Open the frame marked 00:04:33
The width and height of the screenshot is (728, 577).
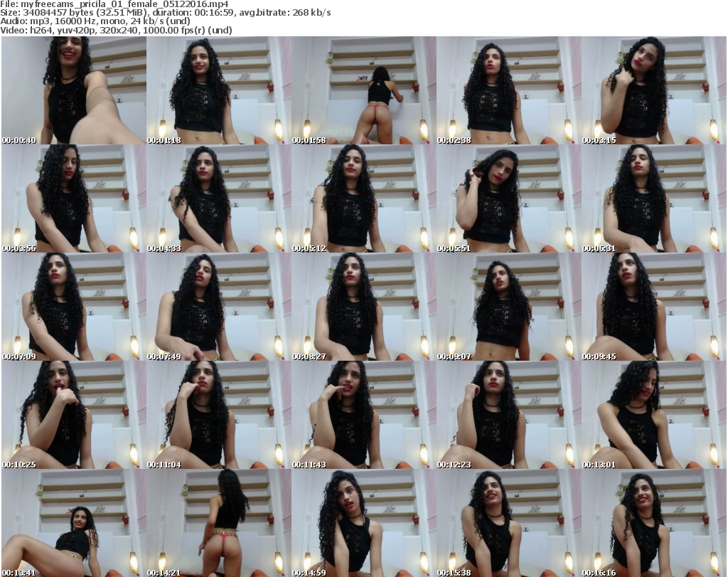[219, 198]
